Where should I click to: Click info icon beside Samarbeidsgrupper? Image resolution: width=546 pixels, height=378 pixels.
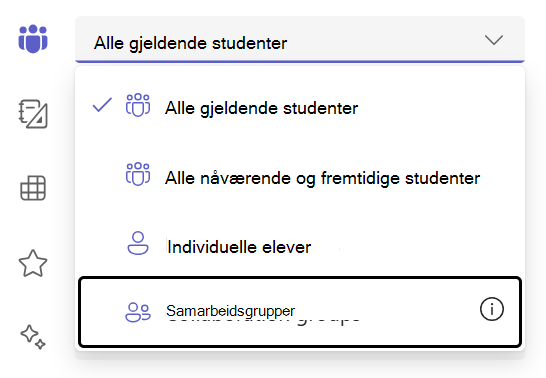[x=492, y=309]
